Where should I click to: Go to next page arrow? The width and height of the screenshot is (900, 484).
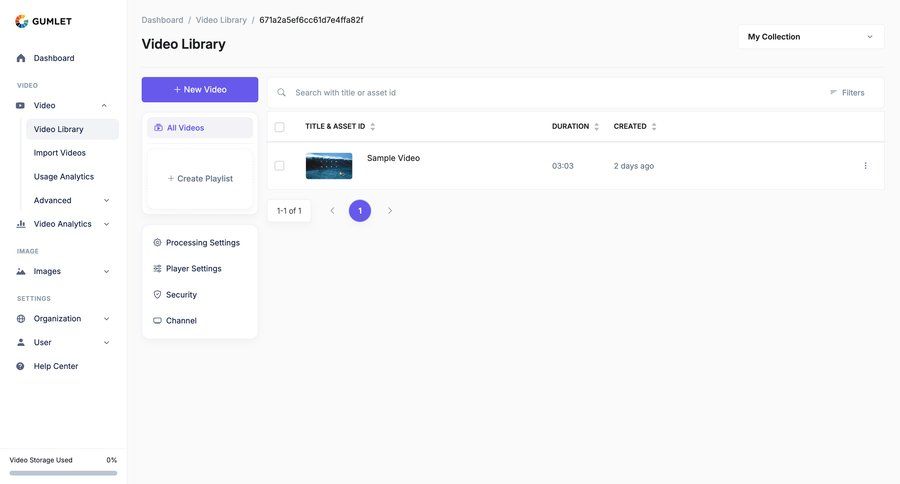point(390,211)
